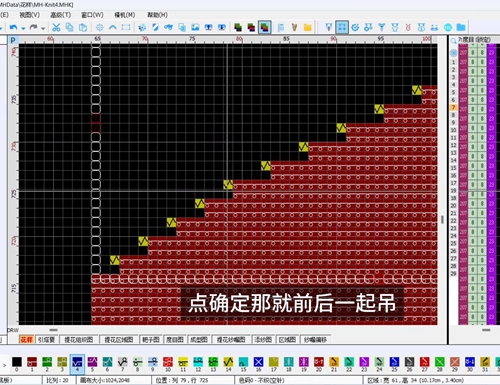Click the yellow folder icon in toolbar
The width and height of the screenshot is (500, 385).
pos(307,27)
